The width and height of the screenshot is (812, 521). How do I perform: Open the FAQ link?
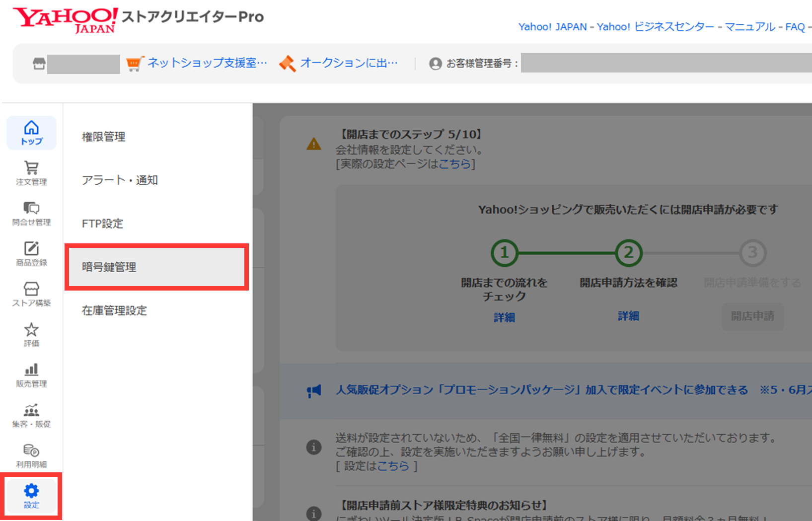(x=795, y=27)
